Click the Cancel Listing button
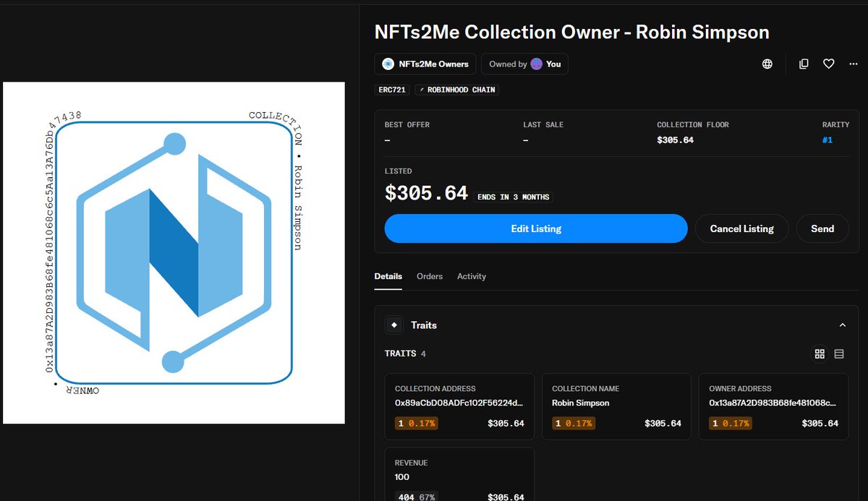868x501 pixels. tap(742, 228)
